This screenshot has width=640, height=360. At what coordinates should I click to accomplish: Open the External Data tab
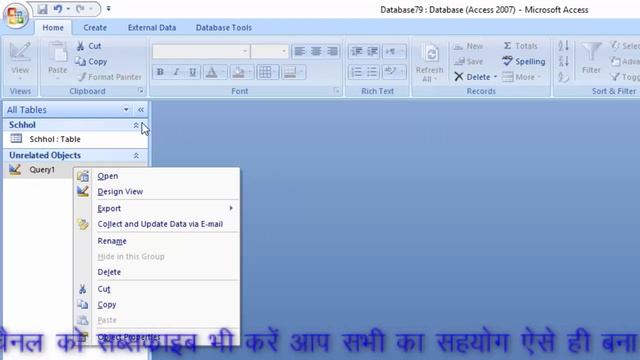152,28
